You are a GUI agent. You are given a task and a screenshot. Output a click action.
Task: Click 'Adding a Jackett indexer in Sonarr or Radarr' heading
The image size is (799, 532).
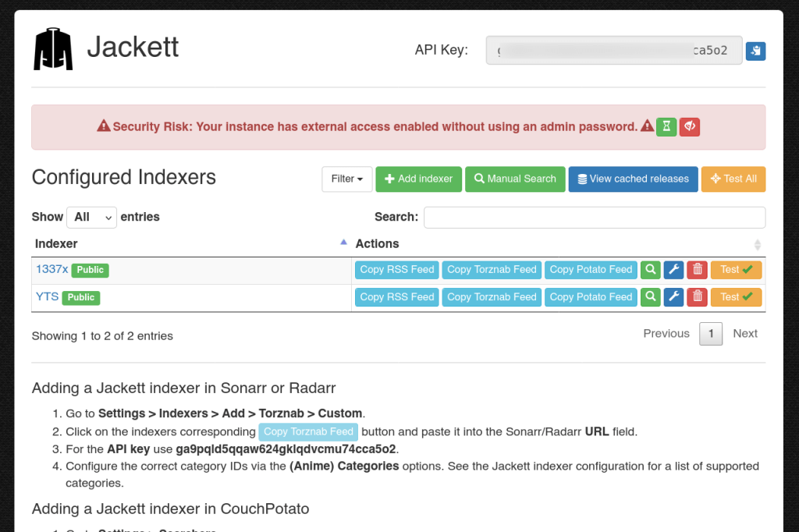(x=183, y=388)
